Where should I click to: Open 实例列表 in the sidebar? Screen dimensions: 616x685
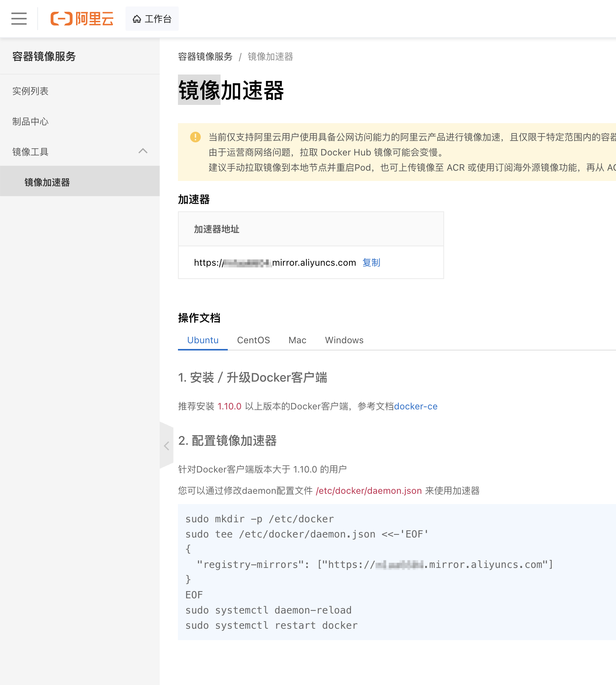(30, 91)
